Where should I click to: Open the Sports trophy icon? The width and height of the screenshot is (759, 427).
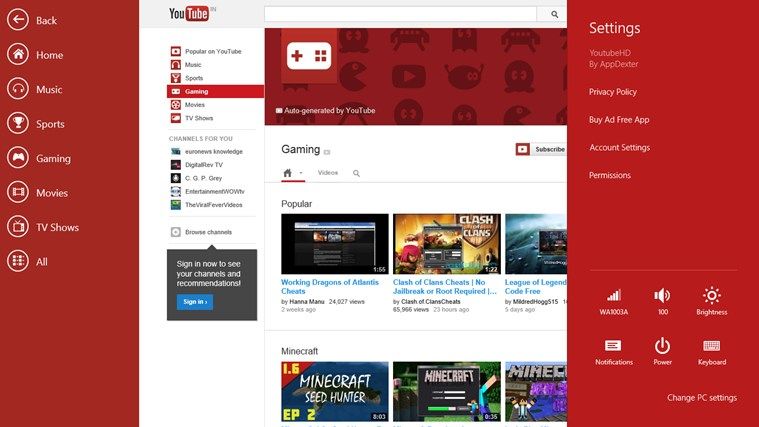pyautogui.click(x=18, y=123)
